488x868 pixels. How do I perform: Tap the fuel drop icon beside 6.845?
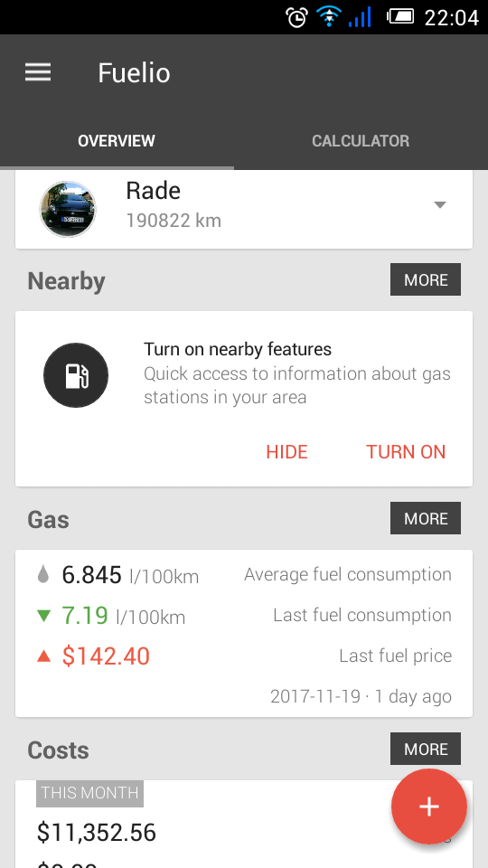[x=43, y=574]
